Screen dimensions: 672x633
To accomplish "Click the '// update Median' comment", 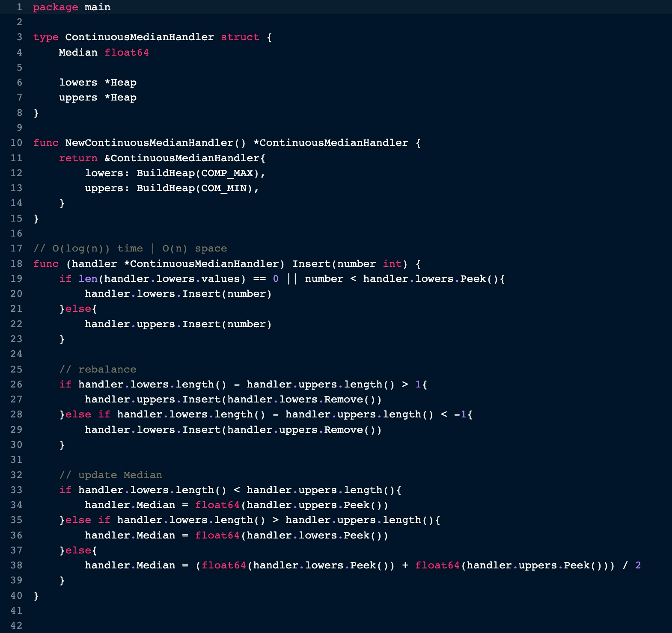I will 110,475.
